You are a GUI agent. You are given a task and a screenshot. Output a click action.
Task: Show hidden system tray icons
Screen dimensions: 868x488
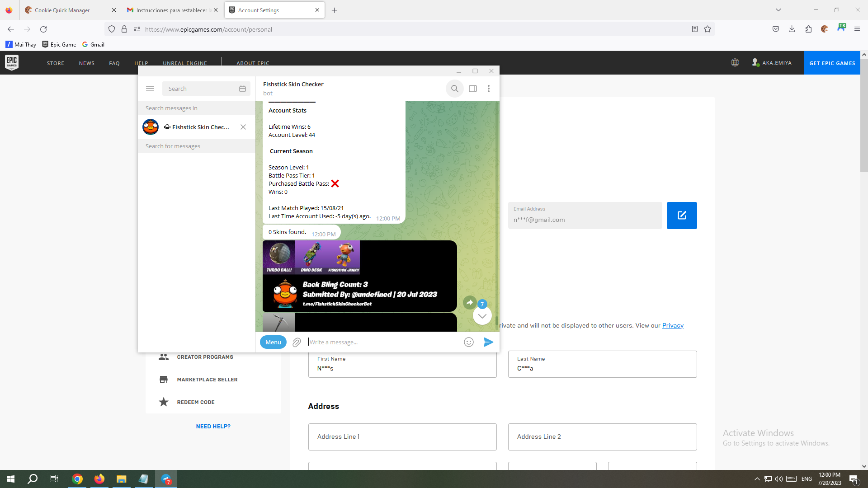(757, 479)
